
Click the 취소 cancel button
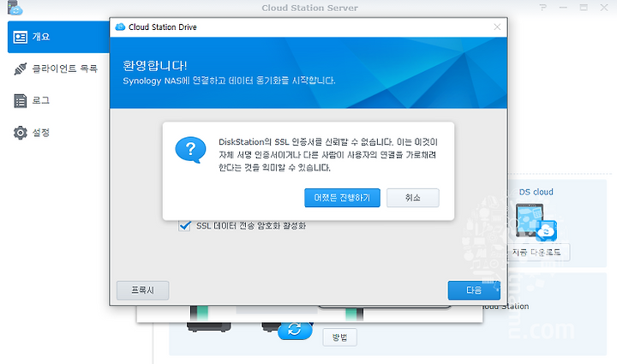(413, 198)
